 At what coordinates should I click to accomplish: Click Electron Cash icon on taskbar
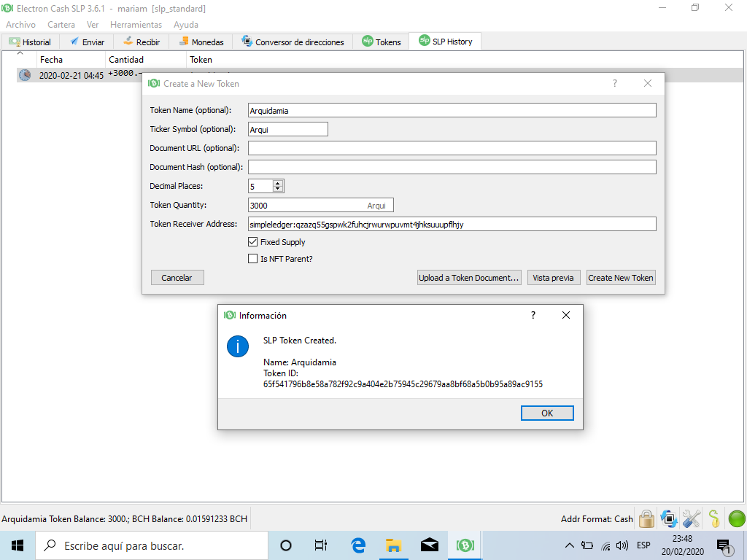point(465,545)
